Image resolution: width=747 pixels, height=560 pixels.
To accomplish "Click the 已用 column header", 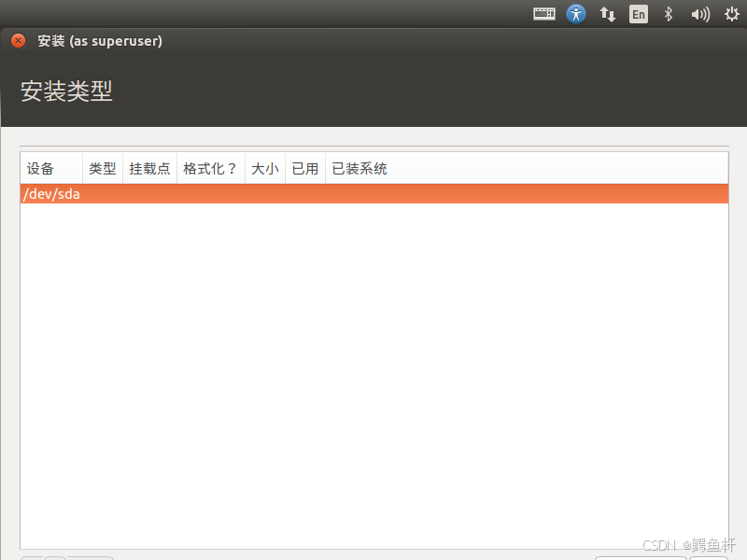I will 305,169.
